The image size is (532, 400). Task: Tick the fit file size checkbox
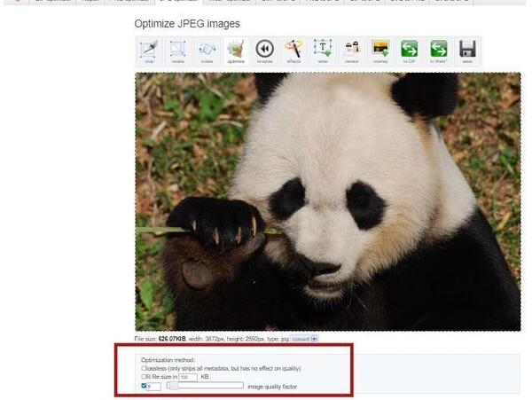coord(144,377)
